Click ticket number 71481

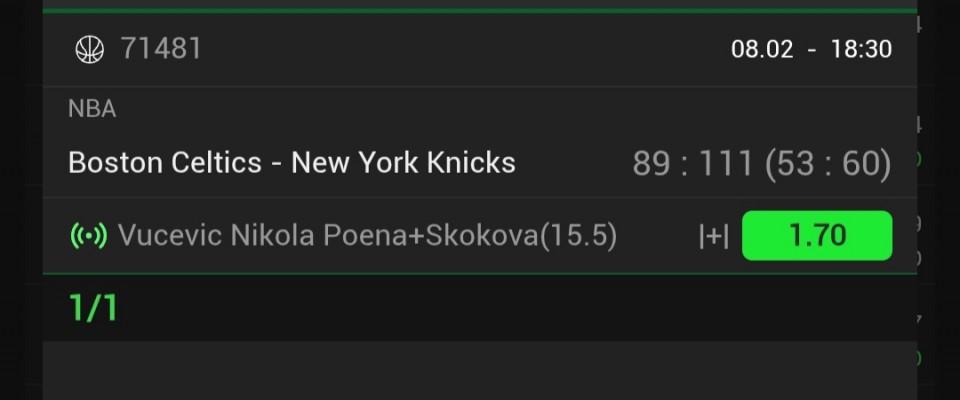point(161,48)
